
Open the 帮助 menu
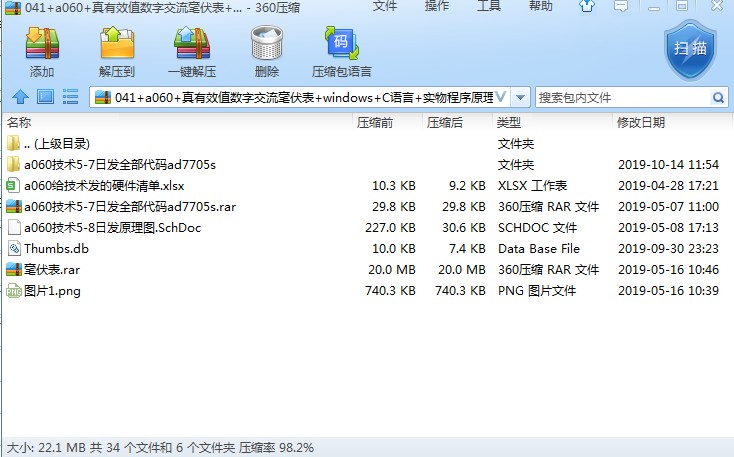coord(541,6)
